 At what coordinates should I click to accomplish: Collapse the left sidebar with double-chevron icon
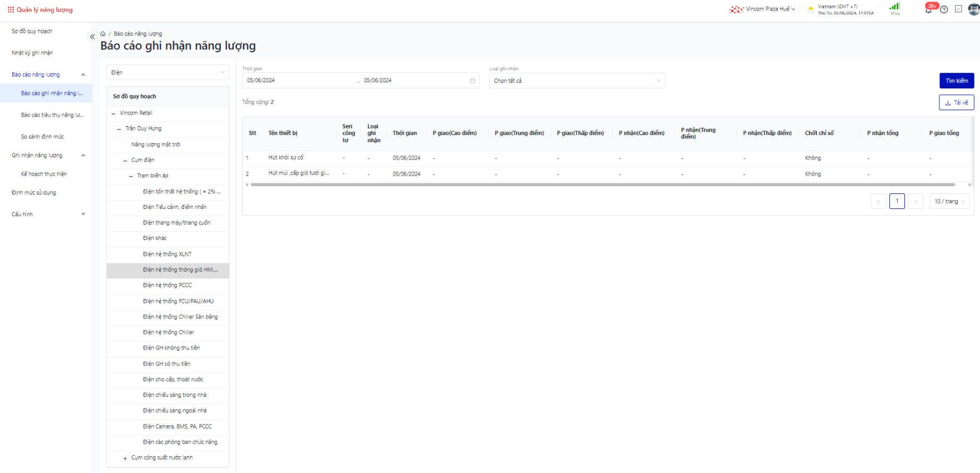tap(92, 37)
